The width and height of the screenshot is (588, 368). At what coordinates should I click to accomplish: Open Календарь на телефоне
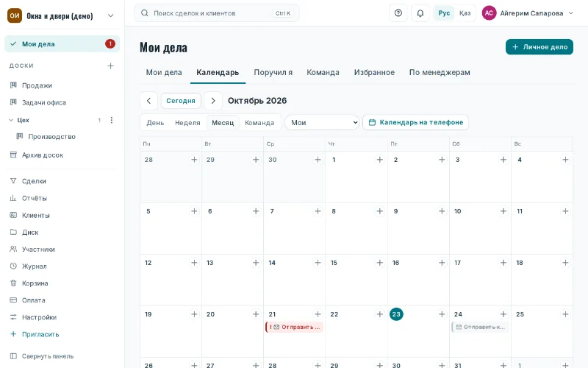[416, 122]
